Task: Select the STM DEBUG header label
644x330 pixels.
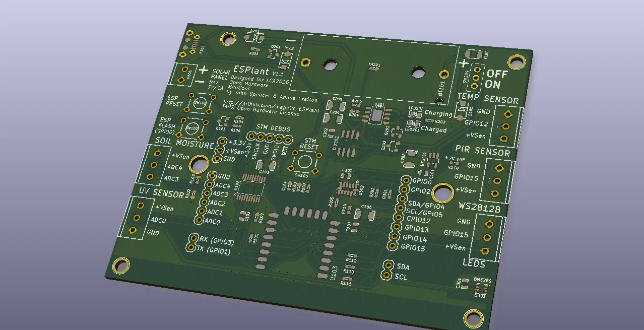Action: [273, 128]
